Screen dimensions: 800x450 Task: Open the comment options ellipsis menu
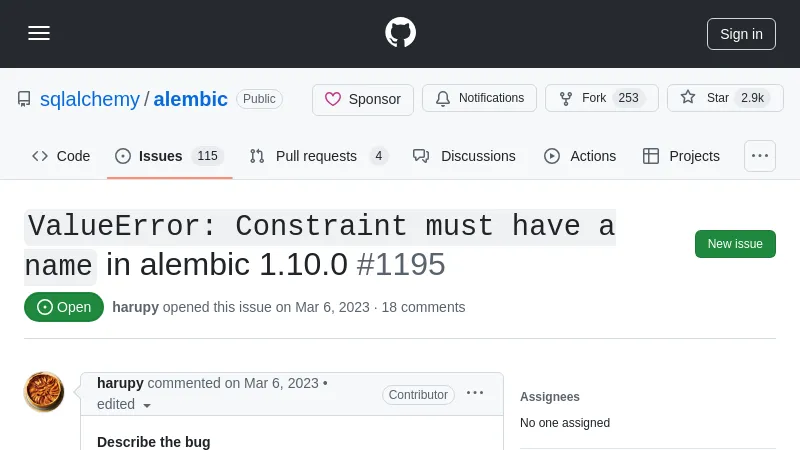475,393
